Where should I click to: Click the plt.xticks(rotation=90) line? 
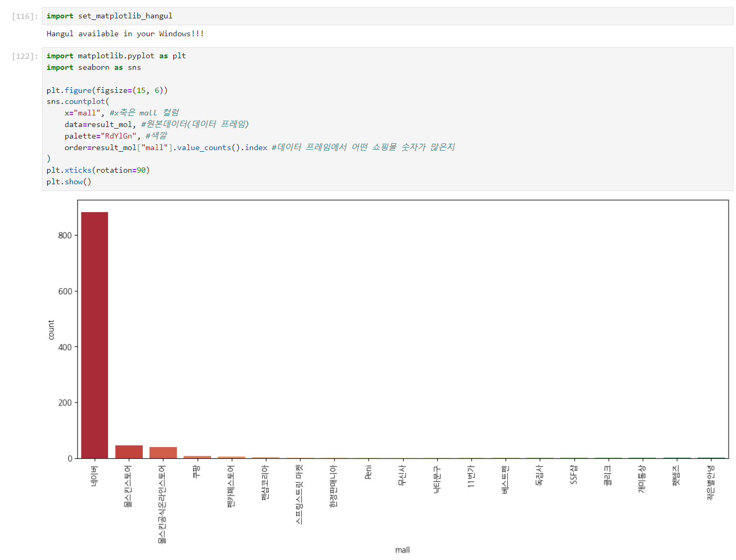pyautogui.click(x=98, y=170)
